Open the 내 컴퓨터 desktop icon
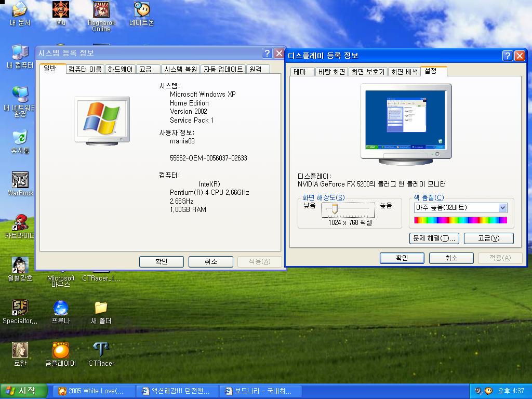532x399 pixels. coord(20,56)
